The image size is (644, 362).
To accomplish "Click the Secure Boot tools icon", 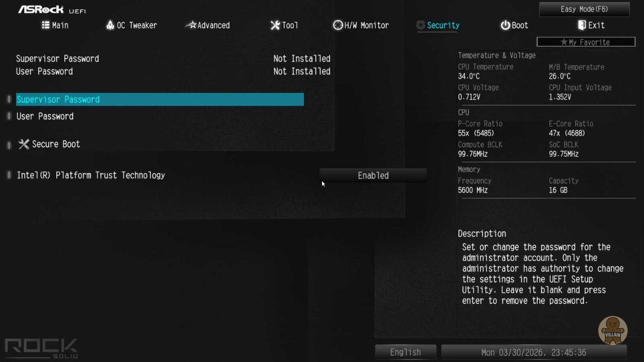I will [x=24, y=144].
